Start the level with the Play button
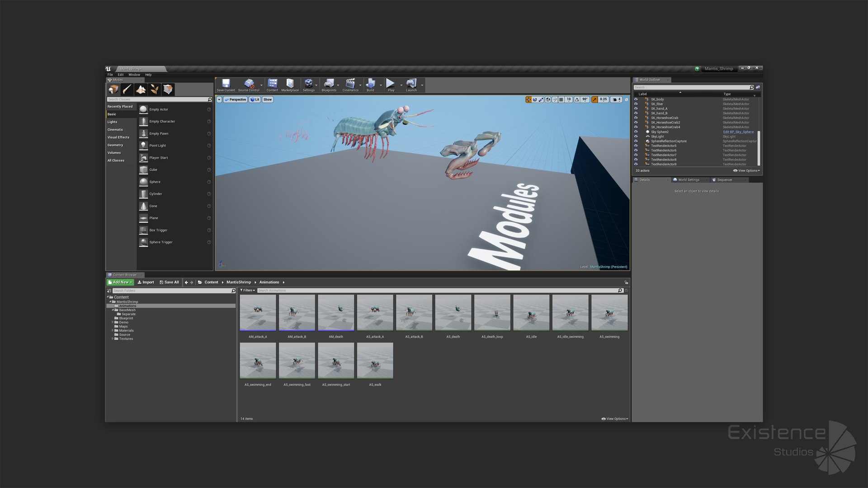The height and width of the screenshot is (488, 868). 391,85
